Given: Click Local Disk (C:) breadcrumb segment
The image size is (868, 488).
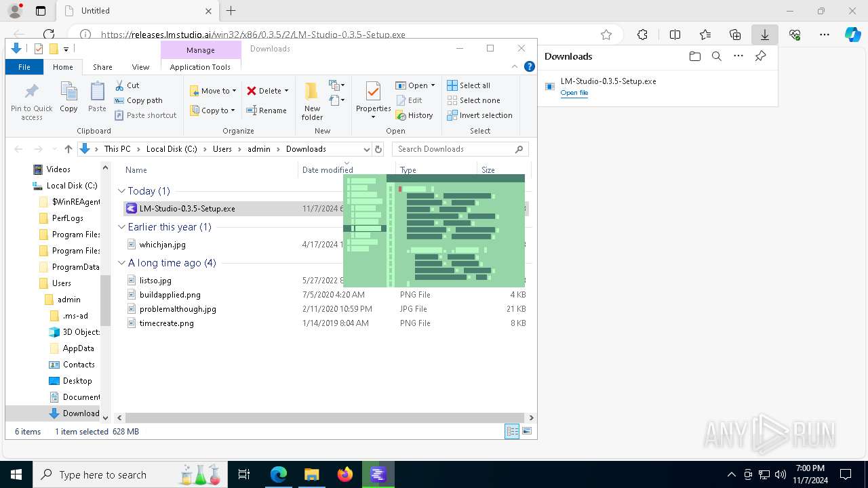Looking at the screenshot, I should [172, 149].
